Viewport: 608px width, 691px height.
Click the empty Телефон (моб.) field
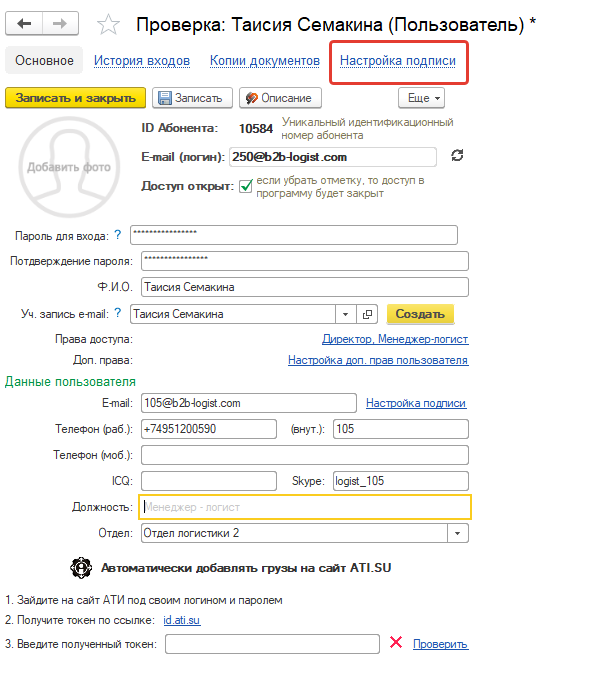point(305,455)
